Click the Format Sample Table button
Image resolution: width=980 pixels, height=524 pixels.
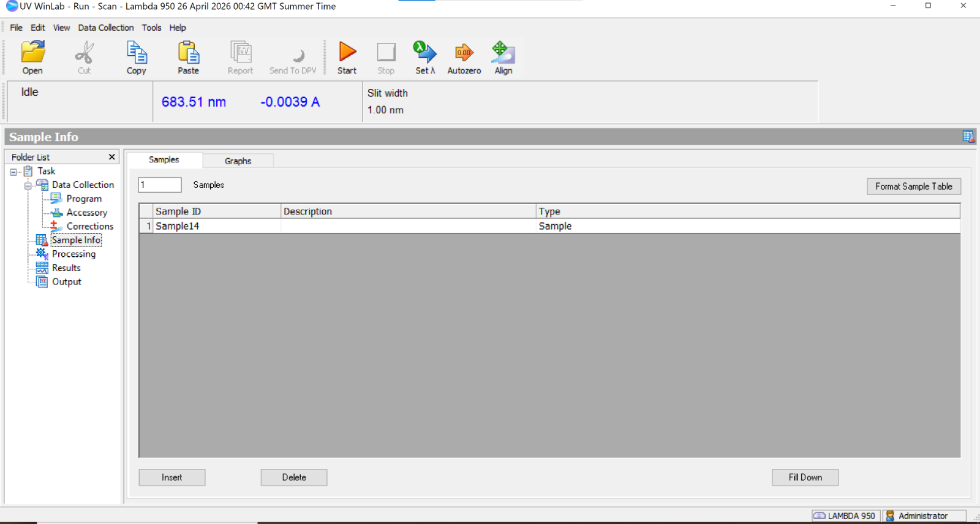[x=914, y=186]
